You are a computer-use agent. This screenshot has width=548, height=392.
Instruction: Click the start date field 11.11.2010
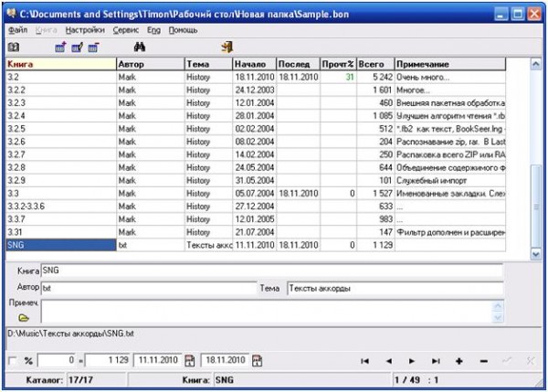click(x=158, y=360)
